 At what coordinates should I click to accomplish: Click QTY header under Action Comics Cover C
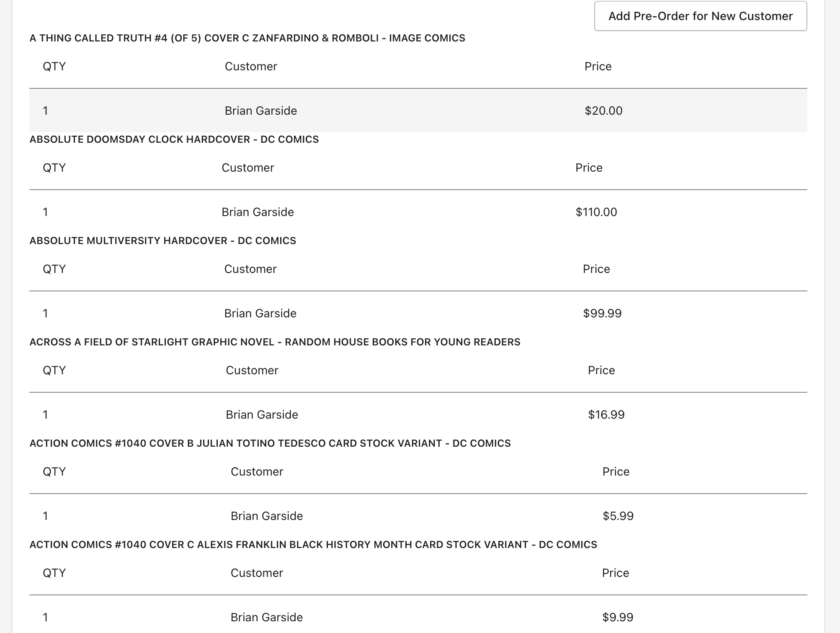pos(54,573)
